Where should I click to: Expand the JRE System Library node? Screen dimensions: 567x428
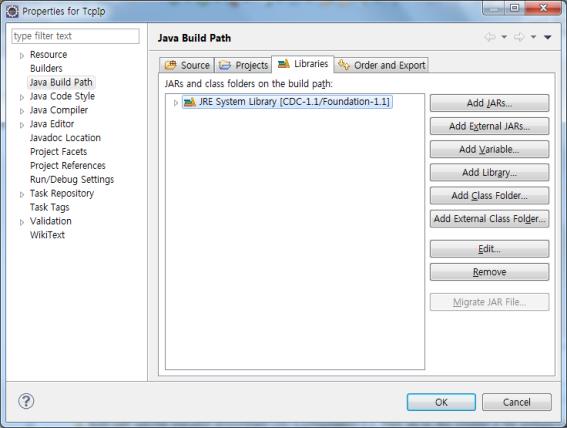coord(175,103)
